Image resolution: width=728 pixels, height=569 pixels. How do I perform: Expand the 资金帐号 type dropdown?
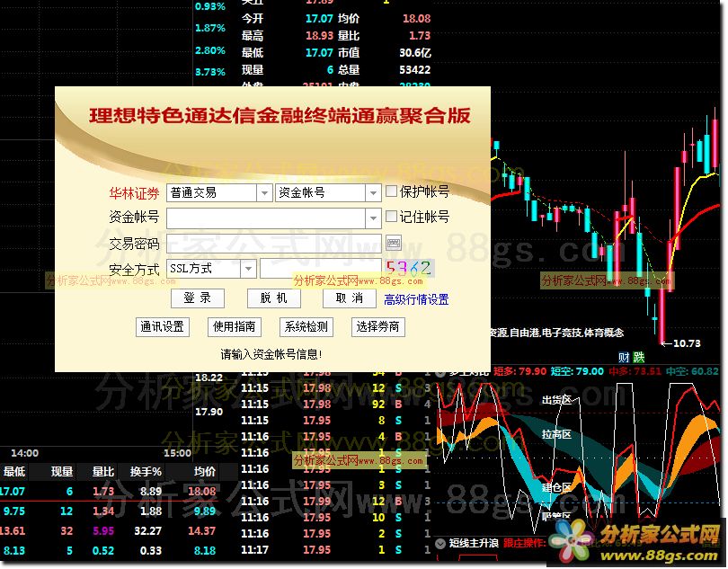pos(373,192)
